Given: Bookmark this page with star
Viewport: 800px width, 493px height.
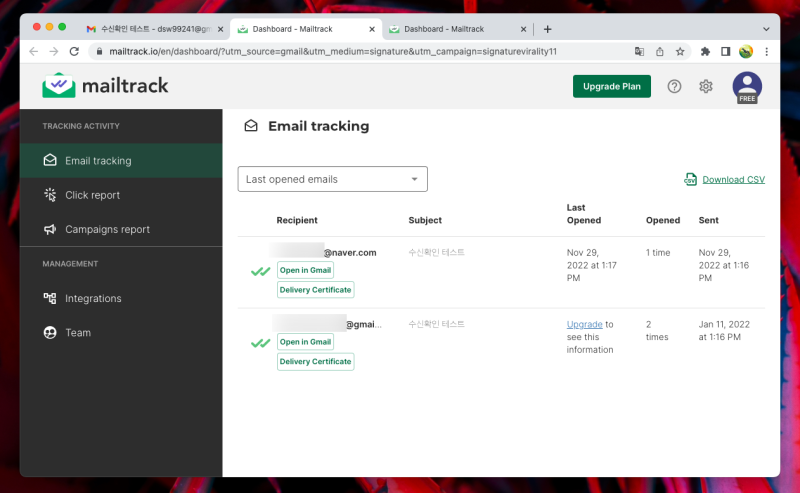Looking at the screenshot, I should (x=680, y=52).
